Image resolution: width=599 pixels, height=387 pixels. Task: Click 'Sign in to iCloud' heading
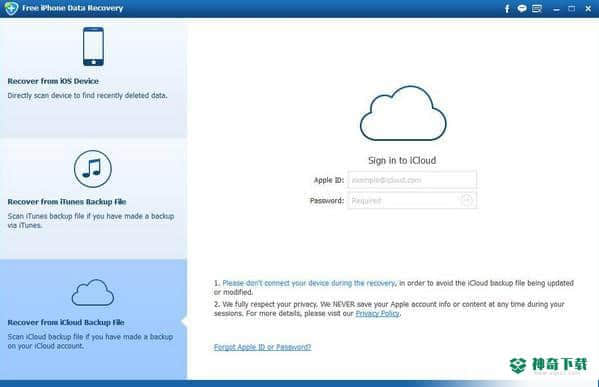pyautogui.click(x=402, y=160)
